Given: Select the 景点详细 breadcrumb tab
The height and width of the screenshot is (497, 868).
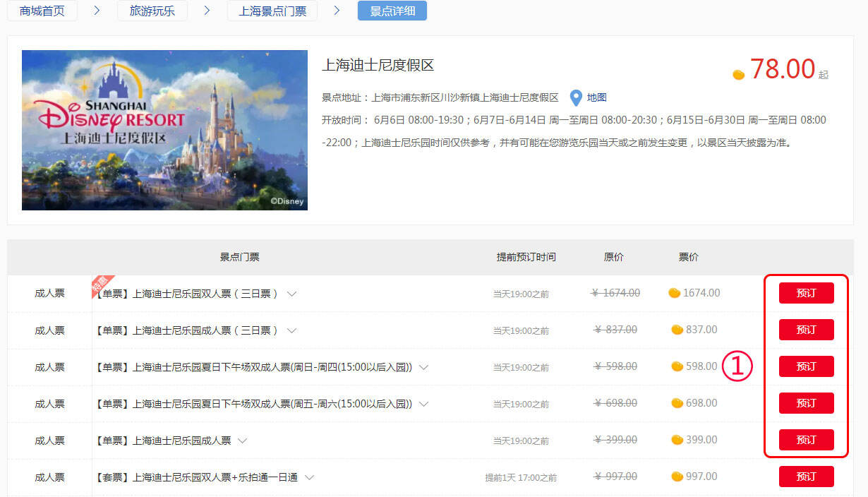Looking at the screenshot, I should [392, 11].
